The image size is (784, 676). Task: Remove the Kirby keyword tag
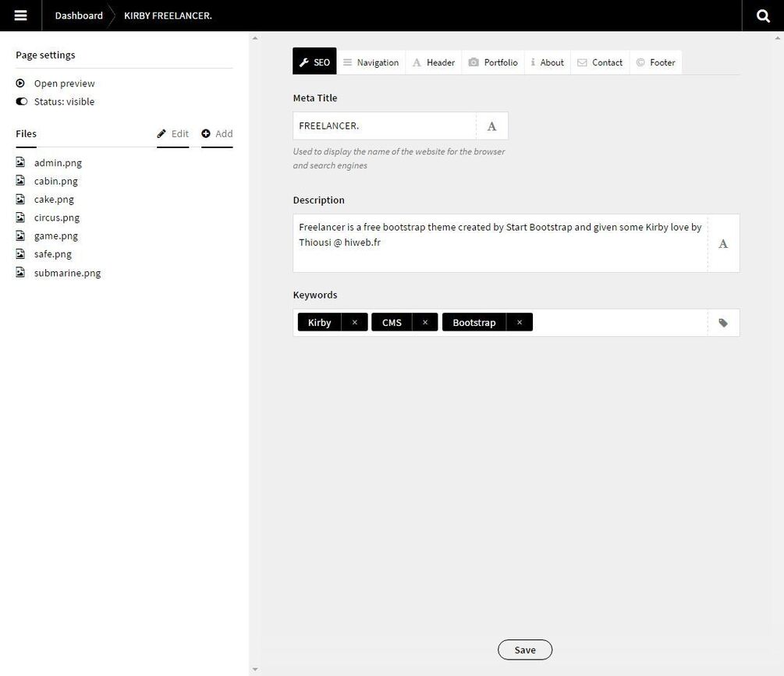coord(354,323)
